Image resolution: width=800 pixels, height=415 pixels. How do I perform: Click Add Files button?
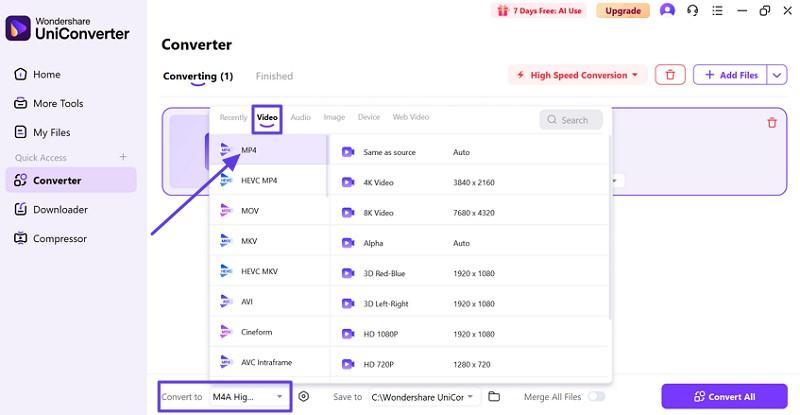click(x=730, y=75)
